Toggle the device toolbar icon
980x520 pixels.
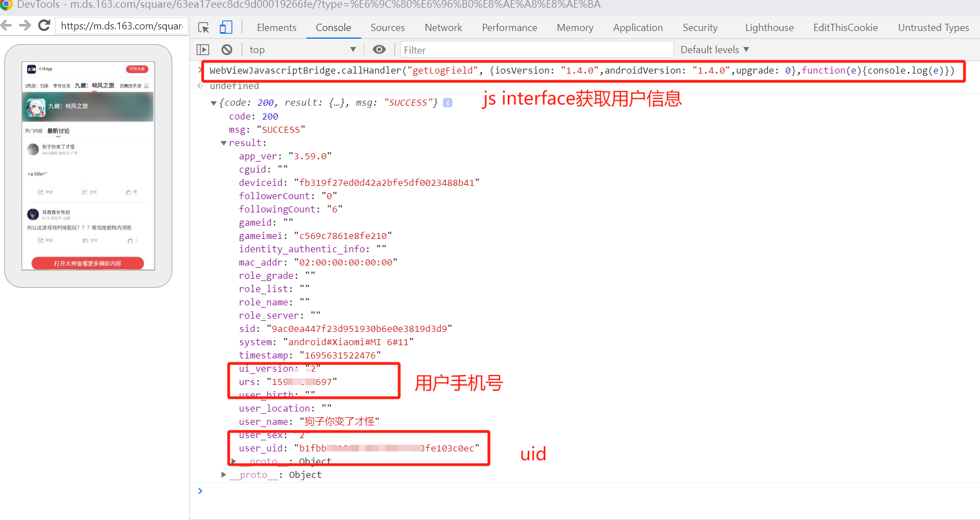[x=226, y=28]
